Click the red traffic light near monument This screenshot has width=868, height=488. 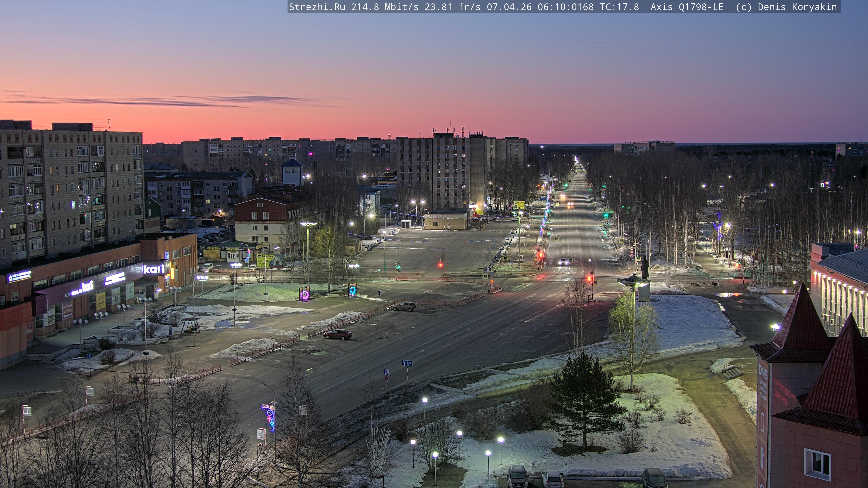point(589,279)
